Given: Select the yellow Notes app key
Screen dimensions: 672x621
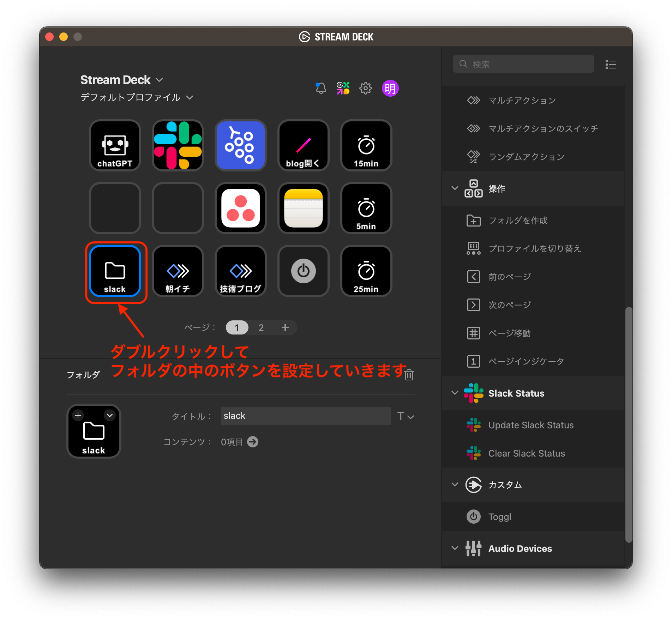Looking at the screenshot, I should (304, 208).
